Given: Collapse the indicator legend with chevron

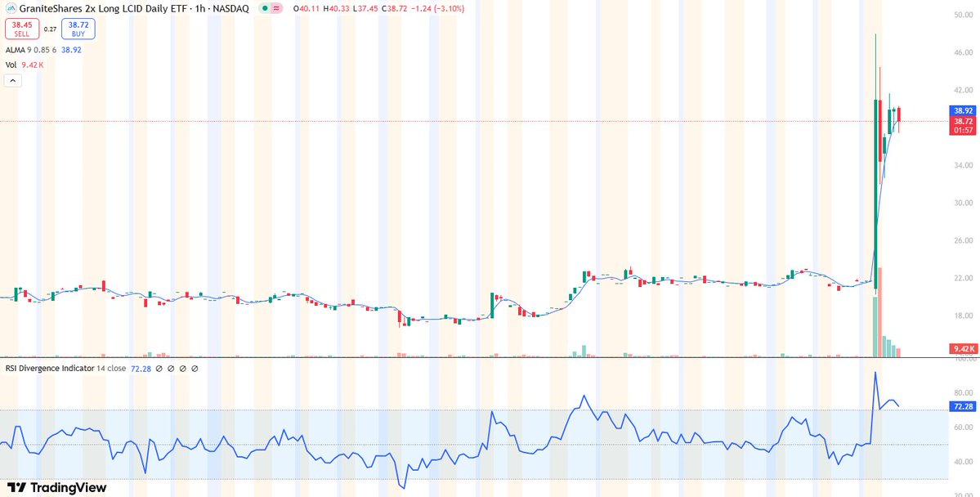Looking at the screenshot, I should click(12, 80).
